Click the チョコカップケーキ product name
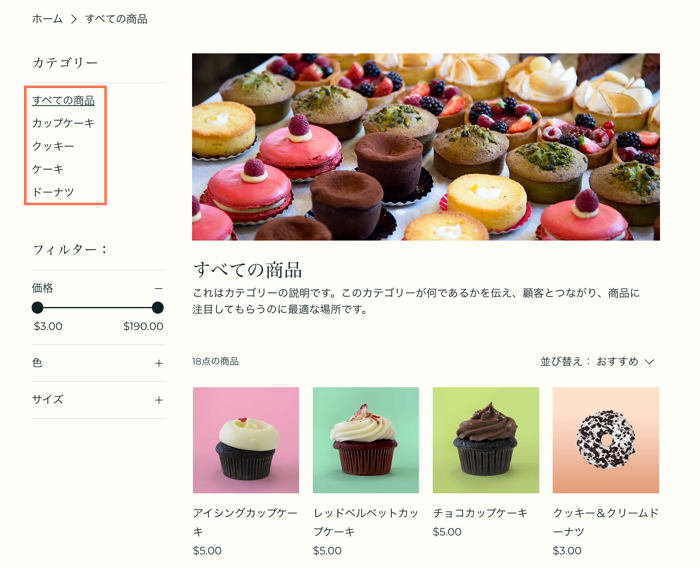Screen dimensions: 700x568 (x=480, y=513)
